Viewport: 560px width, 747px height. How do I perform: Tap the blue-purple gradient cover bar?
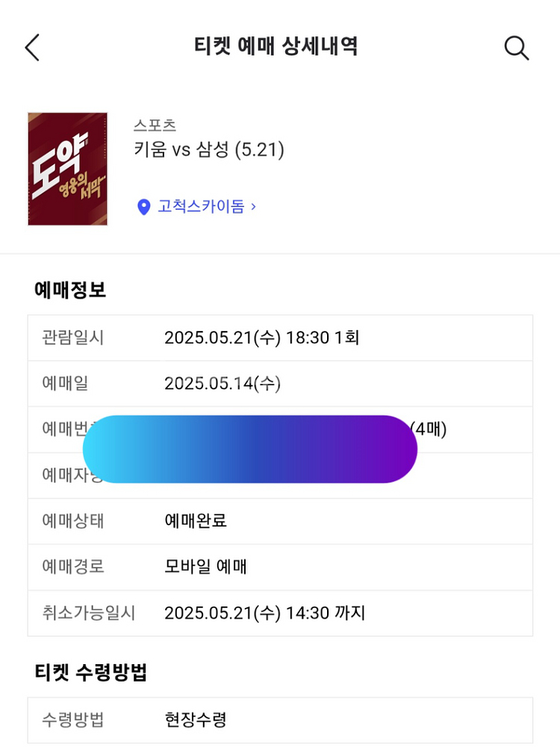tap(250, 449)
